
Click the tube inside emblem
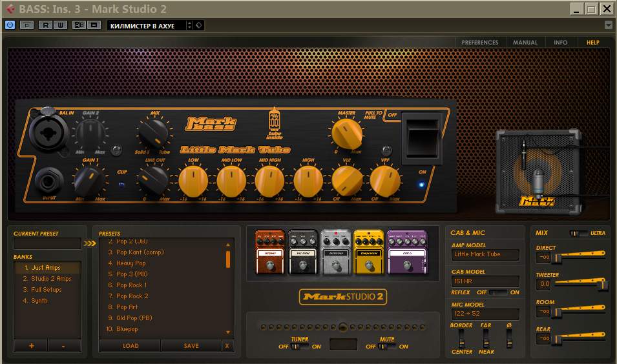275,123
